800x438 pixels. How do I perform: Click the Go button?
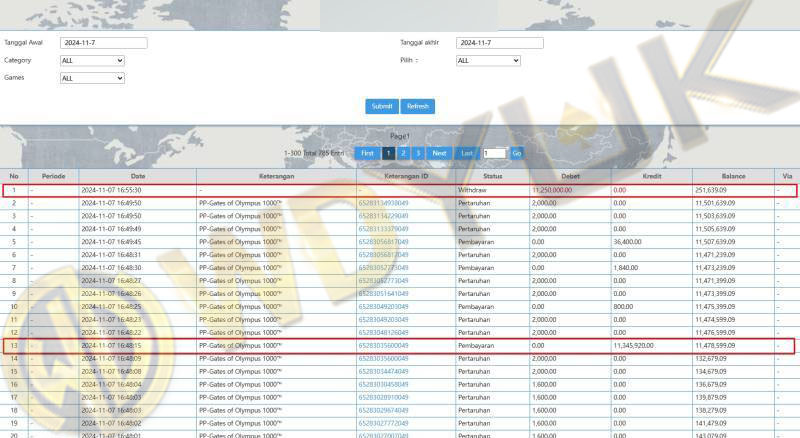point(516,153)
